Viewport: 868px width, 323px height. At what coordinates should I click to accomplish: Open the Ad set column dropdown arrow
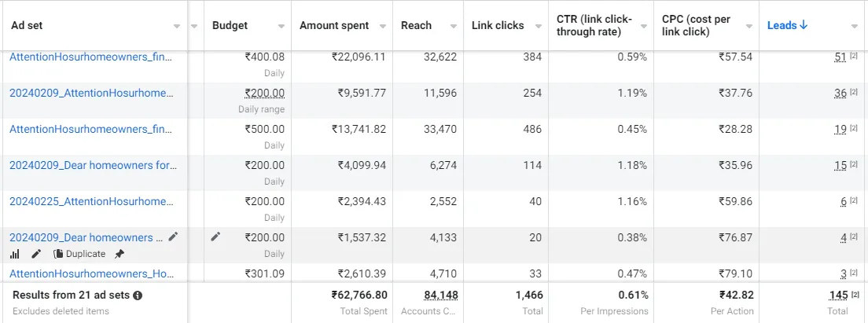(x=194, y=26)
